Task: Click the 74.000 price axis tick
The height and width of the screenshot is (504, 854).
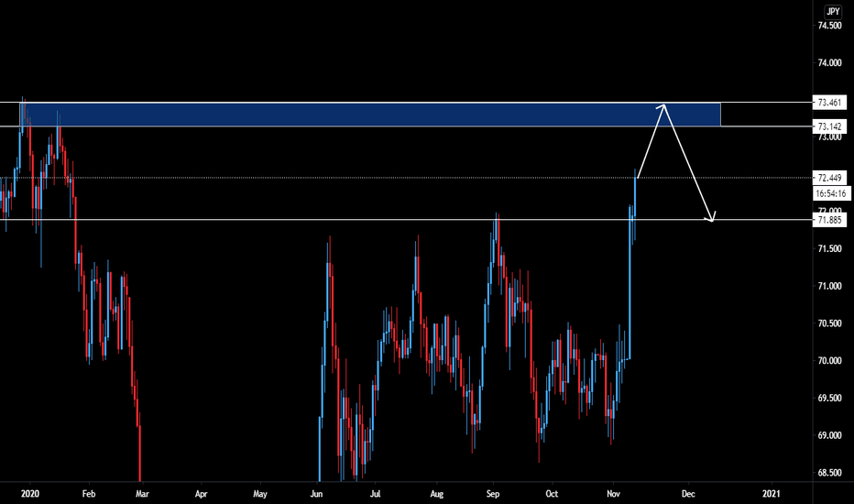Action: pos(829,63)
